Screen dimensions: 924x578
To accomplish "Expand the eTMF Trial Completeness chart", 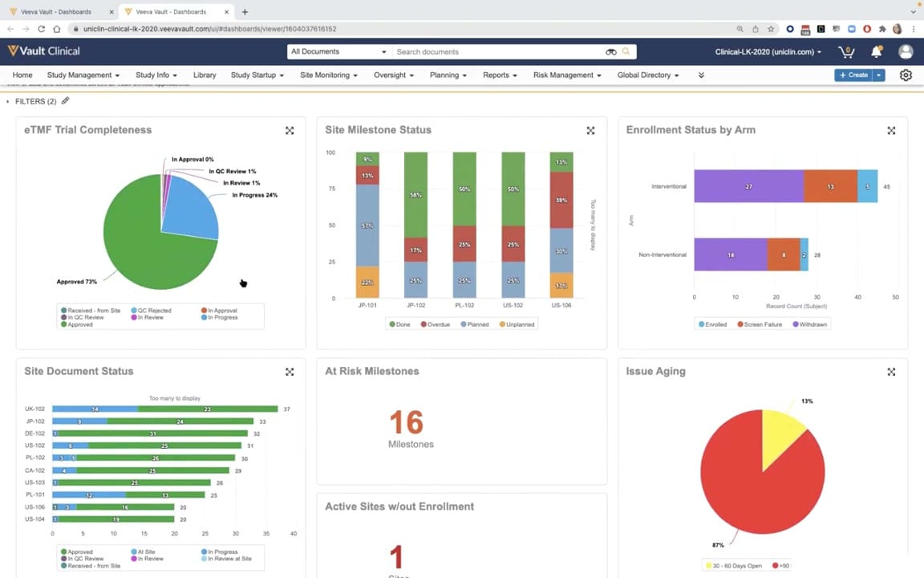I will click(290, 130).
